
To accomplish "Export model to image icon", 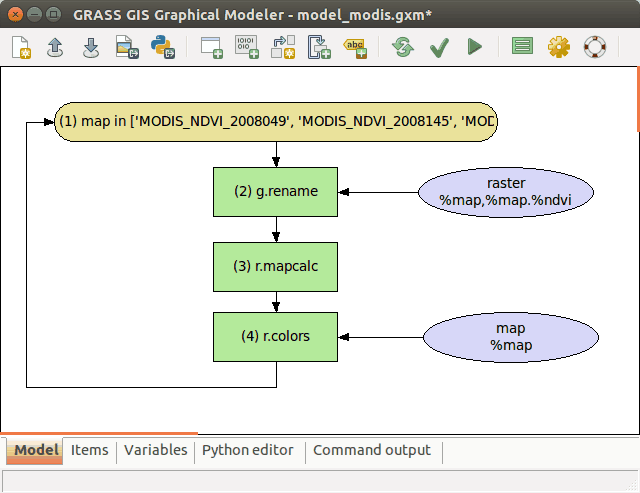I will [125, 47].
